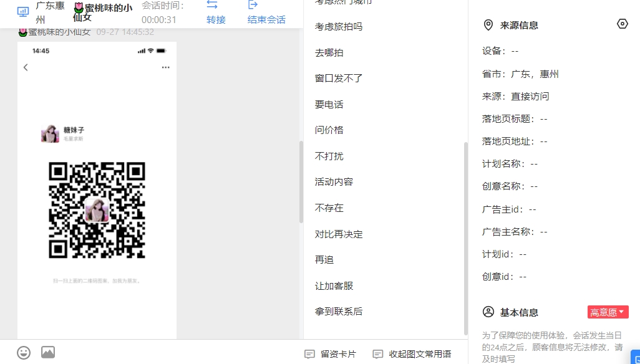Click the 来源：直接访问 row
Screen dimensions: 640x364
[x=515, y=97]
